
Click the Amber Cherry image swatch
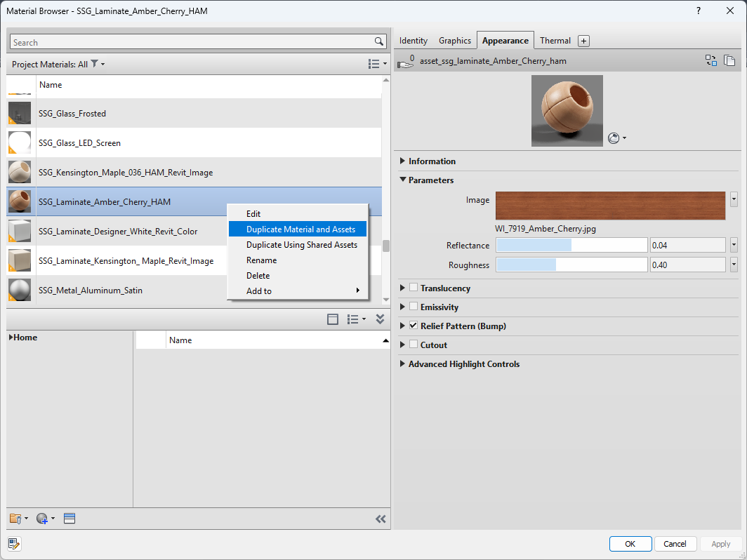609,206
